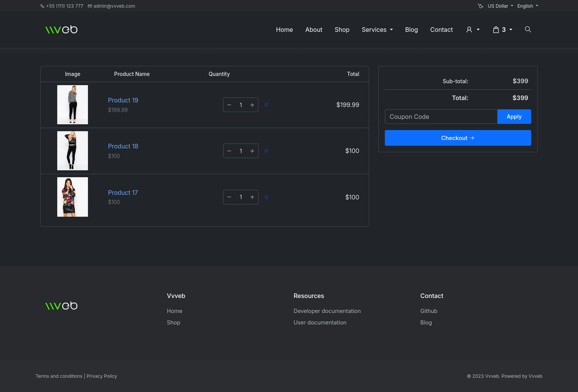Viewport: 578px width, 392px height.
Task: Open the search magnifier icon
Action: pyautogui.click(x=528, y=29)
